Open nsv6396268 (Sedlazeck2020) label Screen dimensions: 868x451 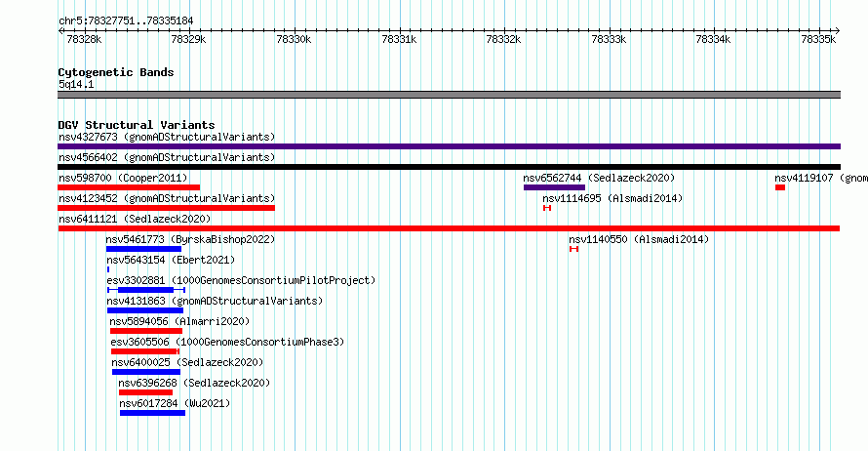click(x=194, y=383)
